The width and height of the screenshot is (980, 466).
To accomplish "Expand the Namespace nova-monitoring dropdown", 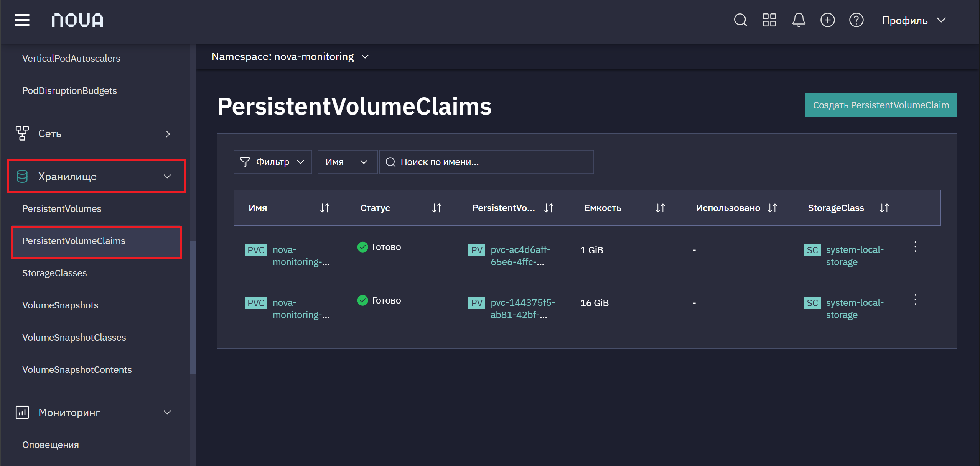I will 290,57.
